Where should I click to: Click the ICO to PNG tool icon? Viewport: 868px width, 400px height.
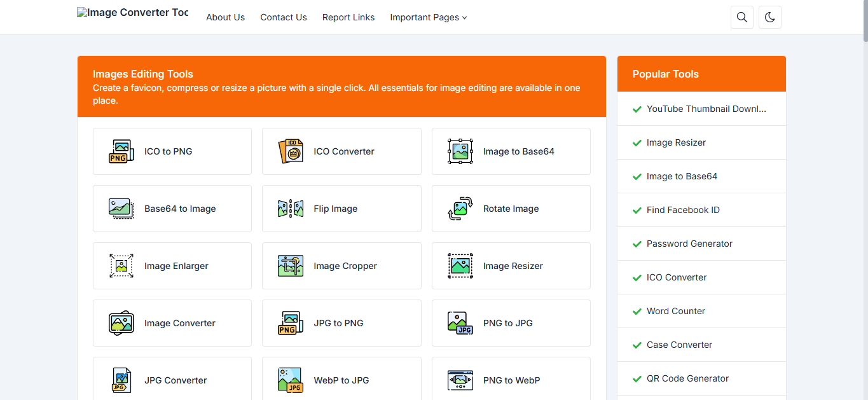point(121,151)
